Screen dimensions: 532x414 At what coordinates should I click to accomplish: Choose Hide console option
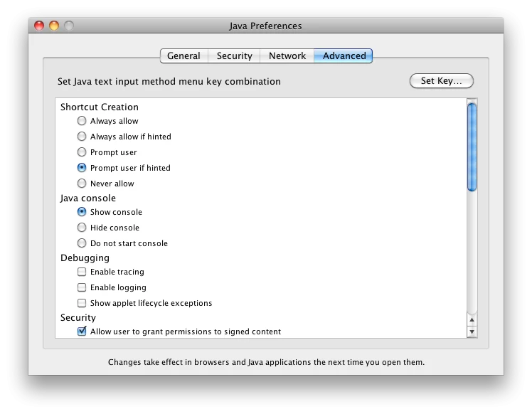82,227
